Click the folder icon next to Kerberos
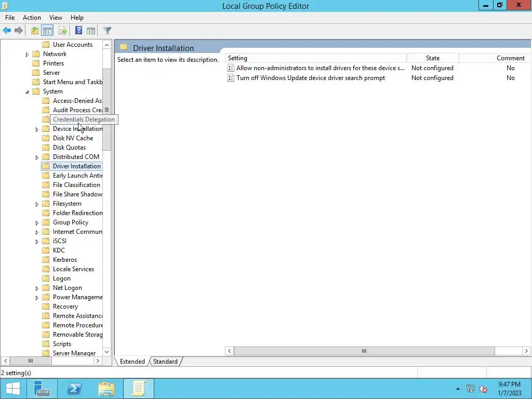This screenshot has height=399, width=532. pos(46,260)
